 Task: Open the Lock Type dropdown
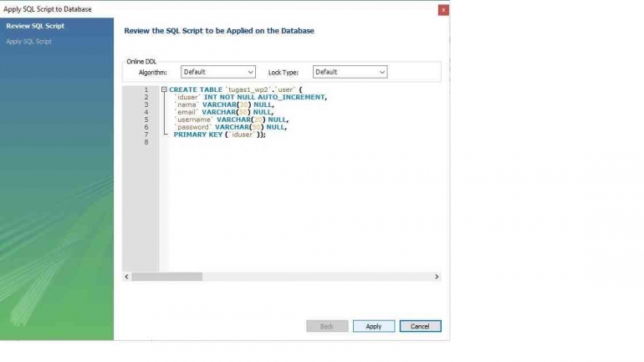point(350,72)
